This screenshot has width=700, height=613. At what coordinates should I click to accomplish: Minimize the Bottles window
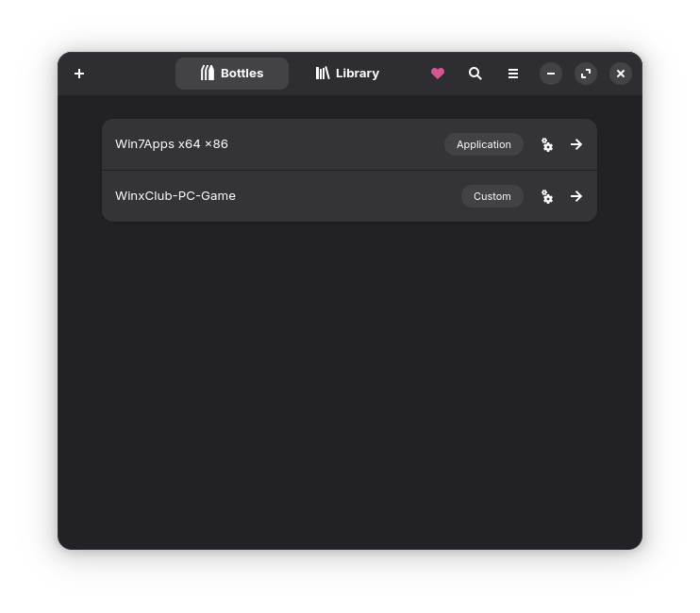[551, 74]
